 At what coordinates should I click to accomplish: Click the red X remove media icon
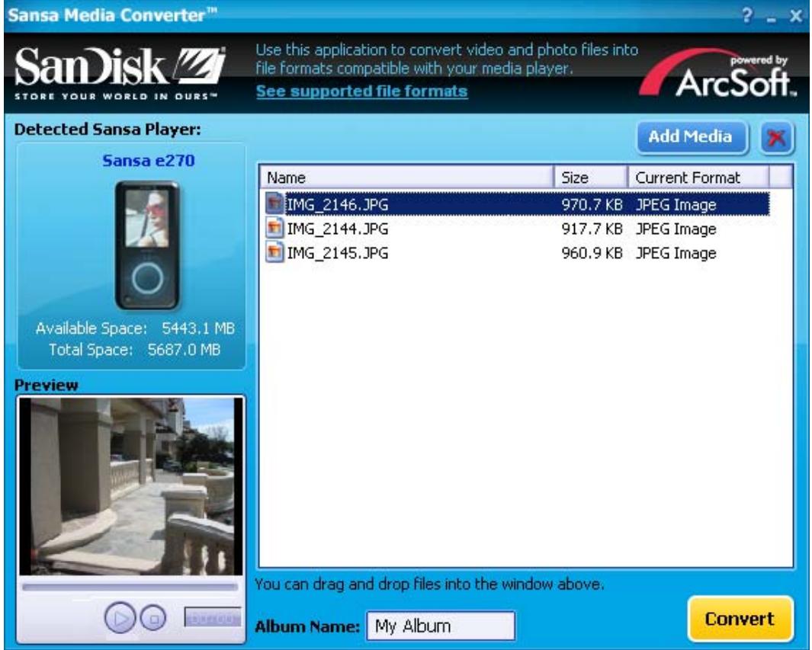click(x=776, y=138)
